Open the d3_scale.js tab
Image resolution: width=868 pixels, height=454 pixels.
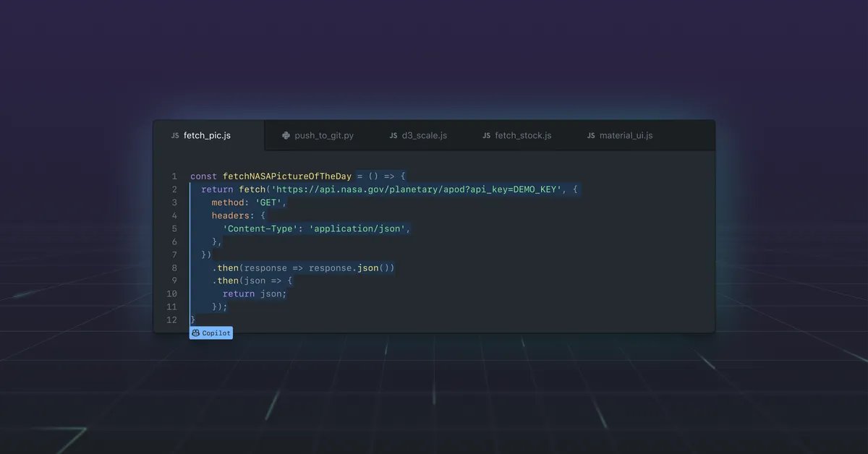pos(420,135)
